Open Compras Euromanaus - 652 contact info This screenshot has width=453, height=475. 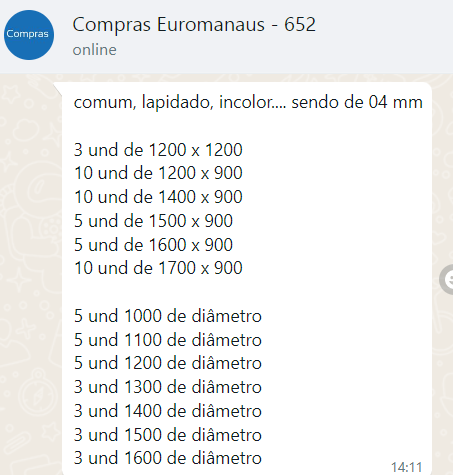coord(194,25)
